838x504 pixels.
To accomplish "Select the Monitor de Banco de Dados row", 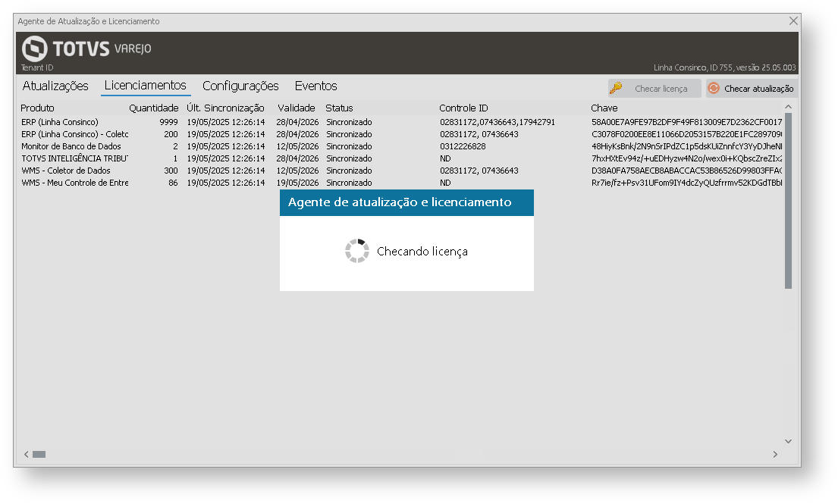I will pyautogui.click(x=401, y=146).
